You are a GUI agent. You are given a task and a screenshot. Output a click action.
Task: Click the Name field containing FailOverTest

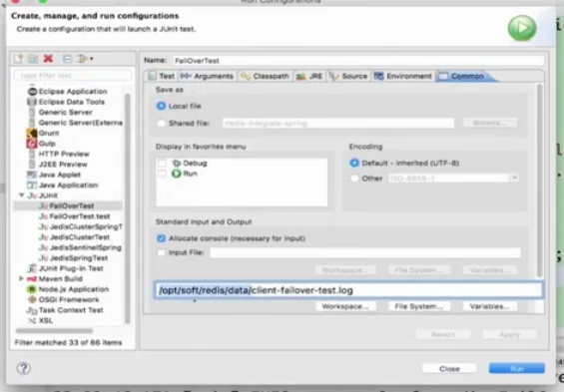(x=358, y=61)
